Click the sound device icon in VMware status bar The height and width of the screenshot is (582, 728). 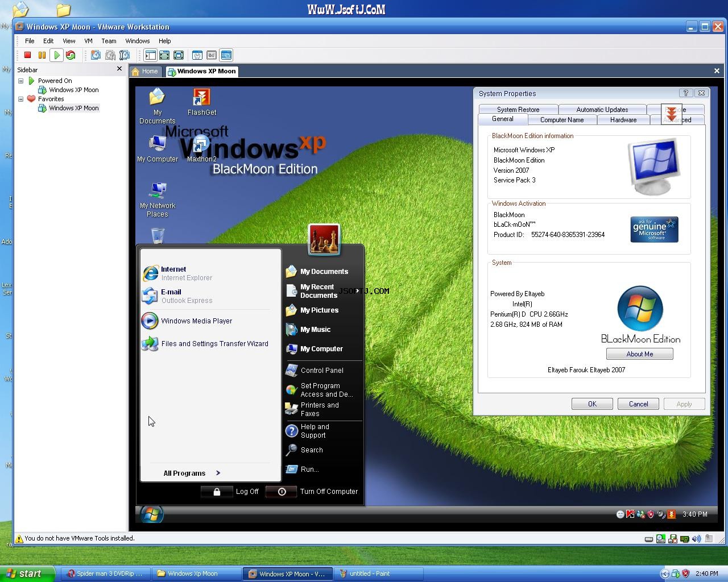[x=697, y=539]
